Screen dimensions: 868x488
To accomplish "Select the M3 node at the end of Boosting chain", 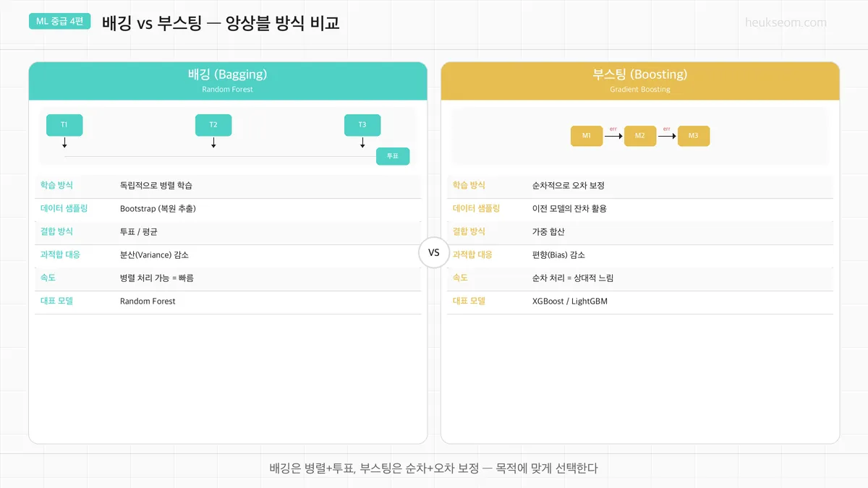I will [x=694, y=135].
